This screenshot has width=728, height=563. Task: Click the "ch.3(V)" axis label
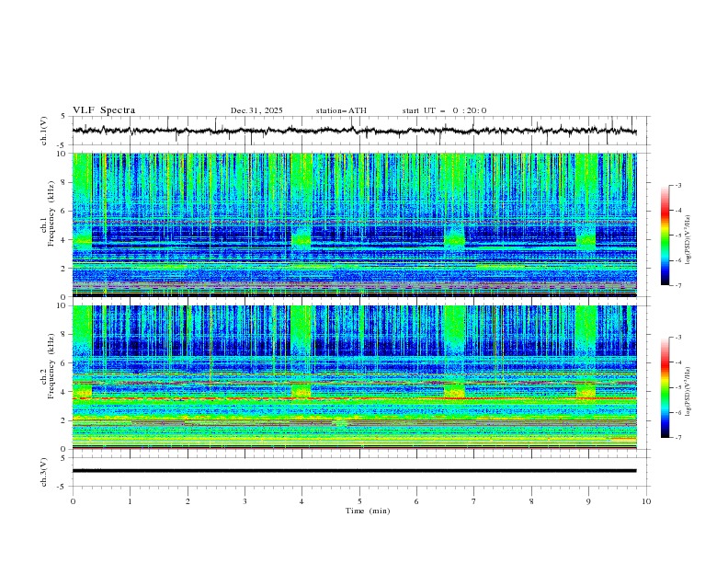44,472
